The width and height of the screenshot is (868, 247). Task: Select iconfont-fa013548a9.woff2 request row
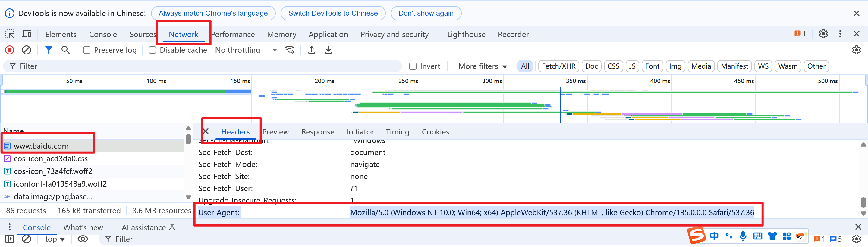click(x=92, y=184)
